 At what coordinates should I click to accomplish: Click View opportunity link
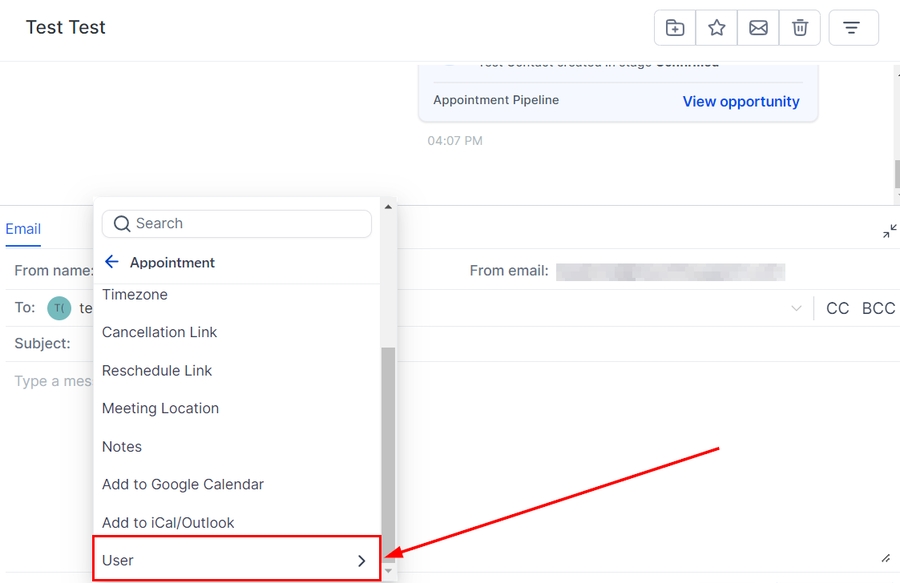pyautogui.click(x=740, y=101)
